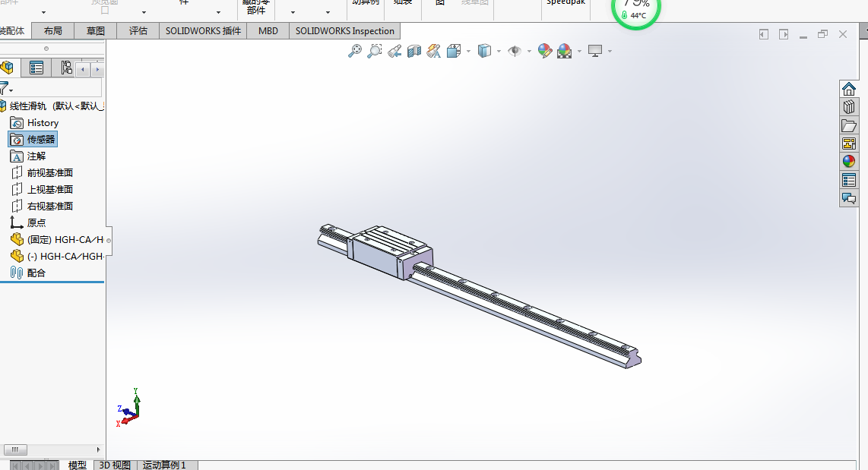The image size is (868, 470).
Task: Open the File Explorer task pane icon
Action: point(849,125)
